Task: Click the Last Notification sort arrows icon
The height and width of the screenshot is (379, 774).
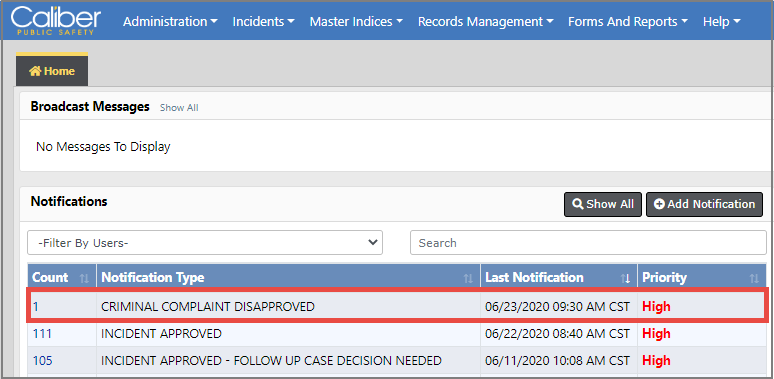Action: coord(625,278)
